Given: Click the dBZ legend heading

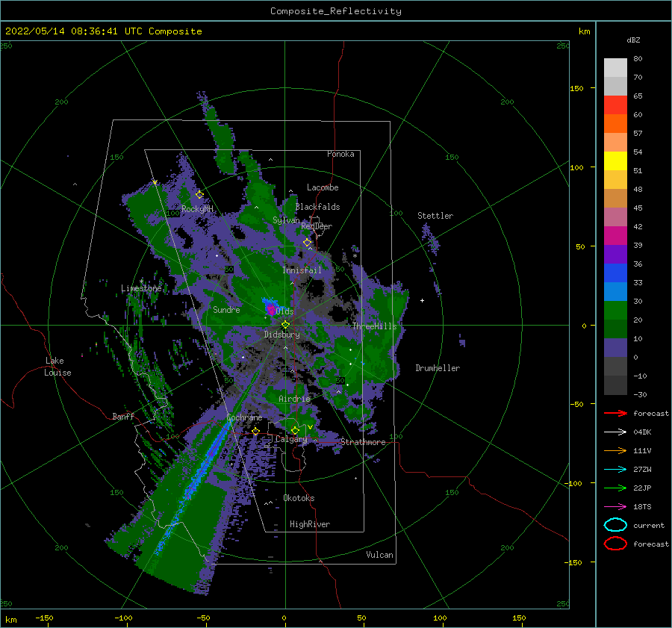Looking at the screenshot, I should (x=633, y=40).
